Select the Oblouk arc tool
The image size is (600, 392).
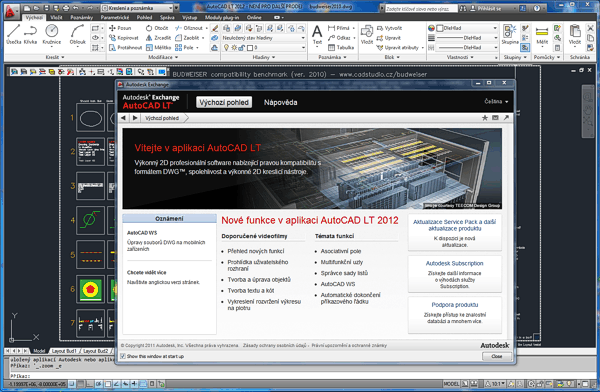pos(77,34)
